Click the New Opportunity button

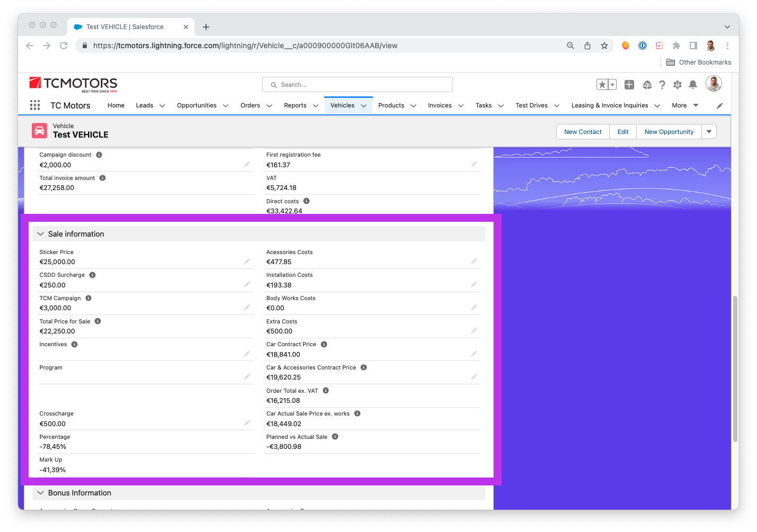(x=669, y=132)
